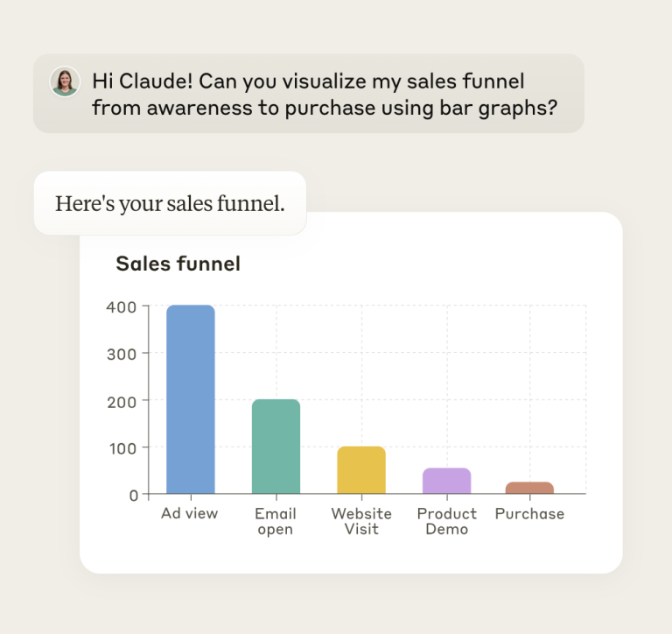This screenshot has height=634, width=672.
Task: Click the "Ad view" axis label
Action: pos(189,514)
